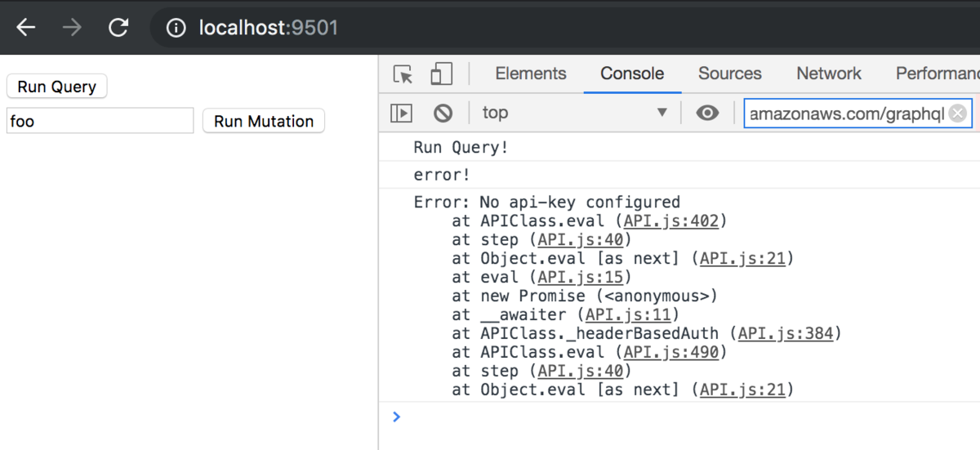Open the Network tab
Image resolution: width=980 pixels, height=450 pixels.
(x=829, y=74)
